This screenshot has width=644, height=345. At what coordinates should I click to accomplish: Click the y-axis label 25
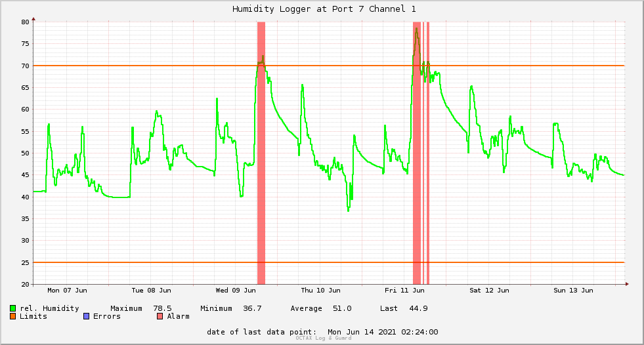point(26,262)
